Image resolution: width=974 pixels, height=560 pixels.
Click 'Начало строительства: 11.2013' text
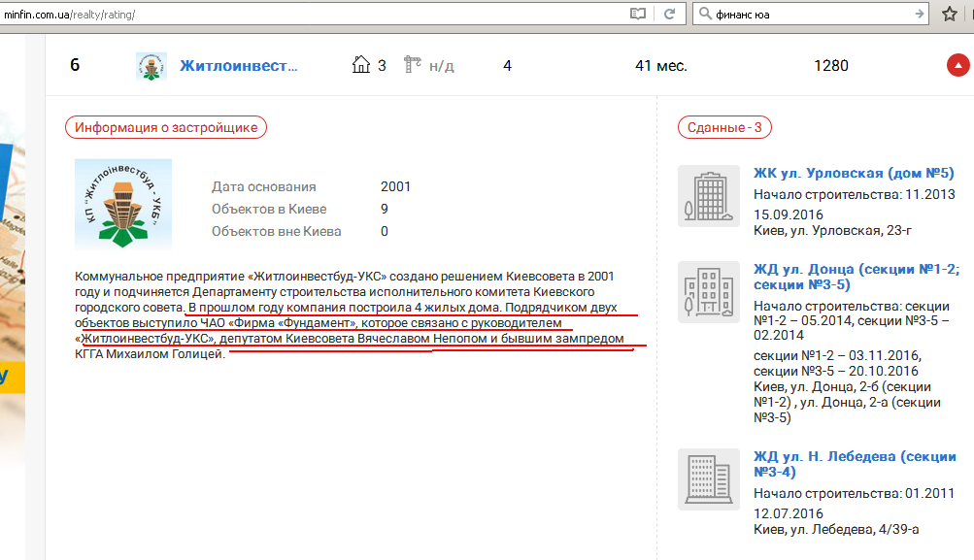(855, 194)
